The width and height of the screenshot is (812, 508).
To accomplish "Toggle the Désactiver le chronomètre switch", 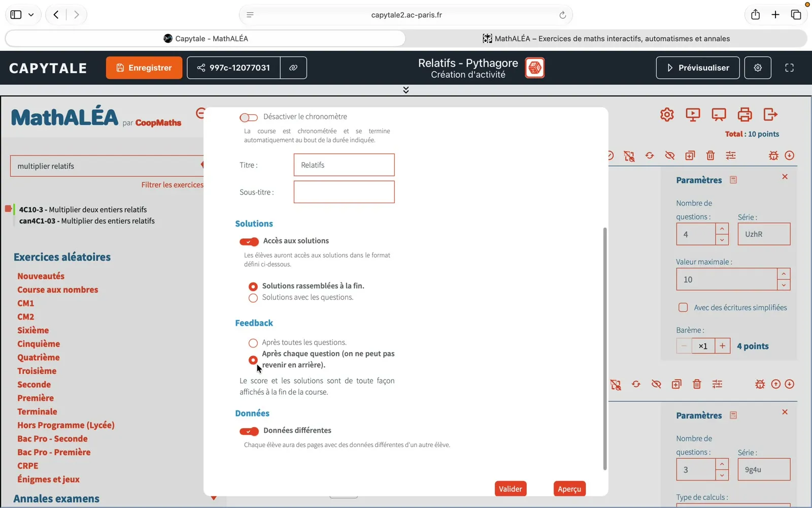I will click(249, 117).
